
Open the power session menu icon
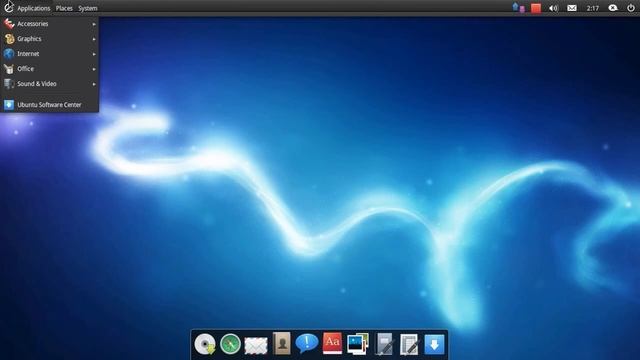631,8
